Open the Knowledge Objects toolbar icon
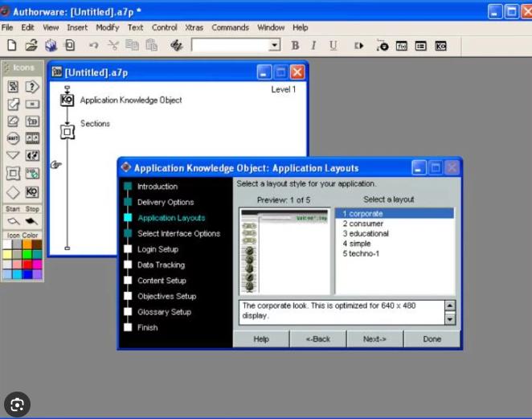 440,46
